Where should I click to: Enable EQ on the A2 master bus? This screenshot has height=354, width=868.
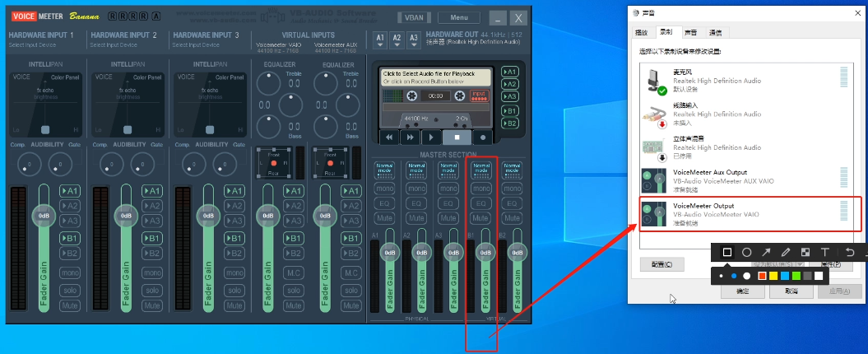tap(416, 203)
